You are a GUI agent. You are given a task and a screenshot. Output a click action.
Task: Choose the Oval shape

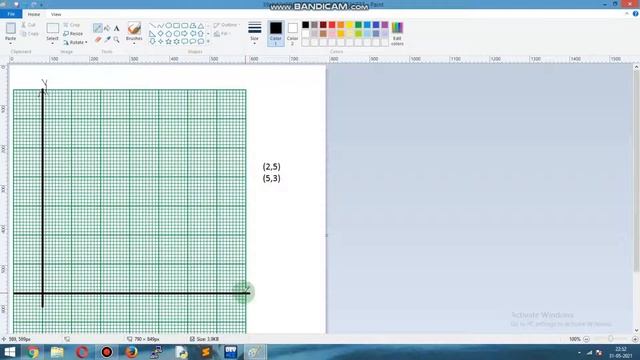pos(168,26)
